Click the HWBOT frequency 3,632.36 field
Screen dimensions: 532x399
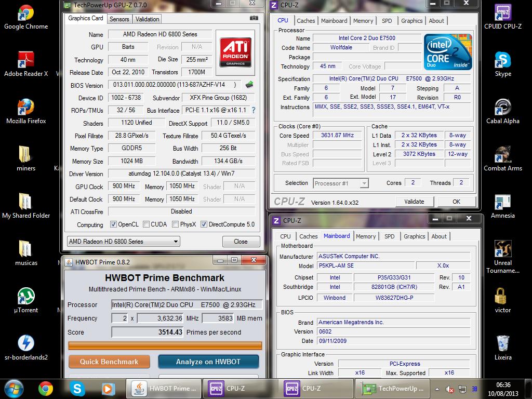(x=160, y=318)
